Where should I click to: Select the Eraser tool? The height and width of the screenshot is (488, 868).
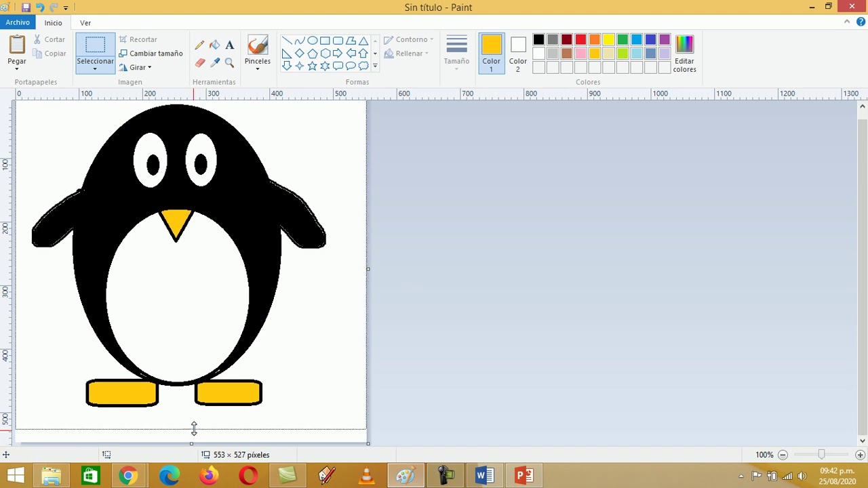pyautogui.click(x=199, y=63)
